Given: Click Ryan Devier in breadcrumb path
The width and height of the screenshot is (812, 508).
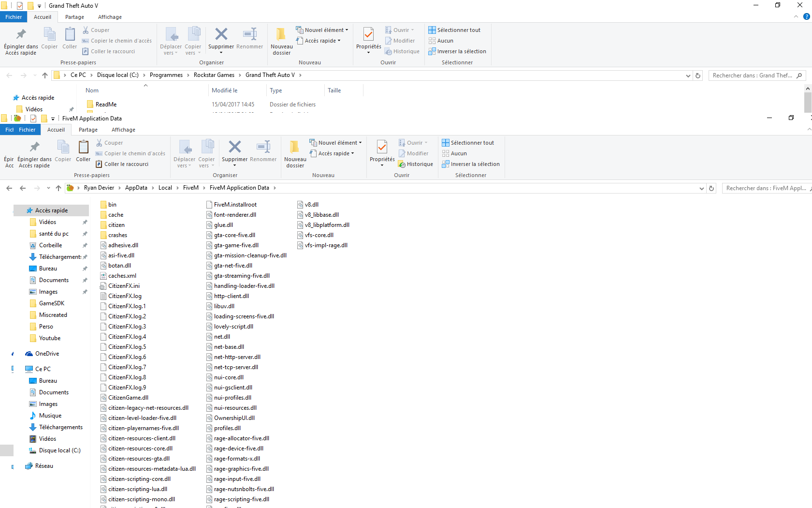Looking at the screenshot, I should 99,188.
